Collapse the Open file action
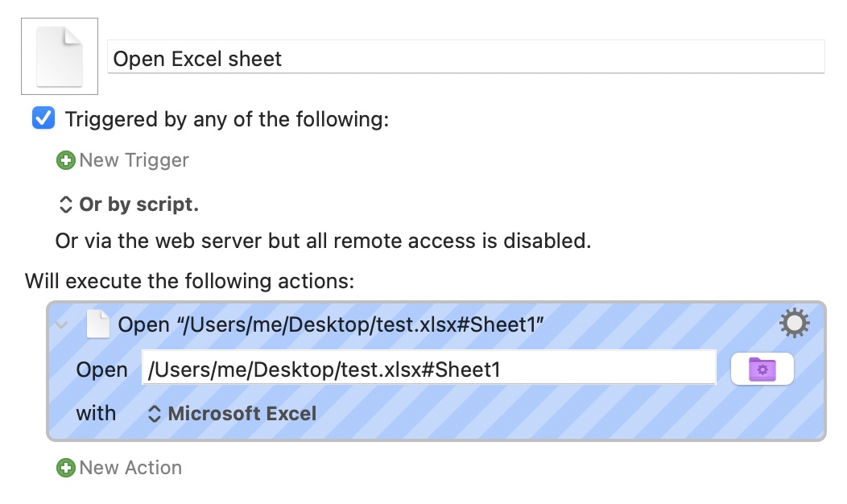This screenshot has width=847, height=504. point(61,324)
